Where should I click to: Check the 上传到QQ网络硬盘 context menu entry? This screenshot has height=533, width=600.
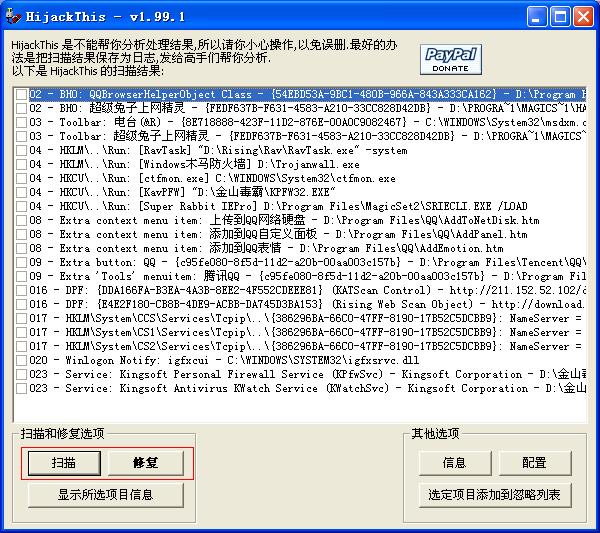pos(21,220)
